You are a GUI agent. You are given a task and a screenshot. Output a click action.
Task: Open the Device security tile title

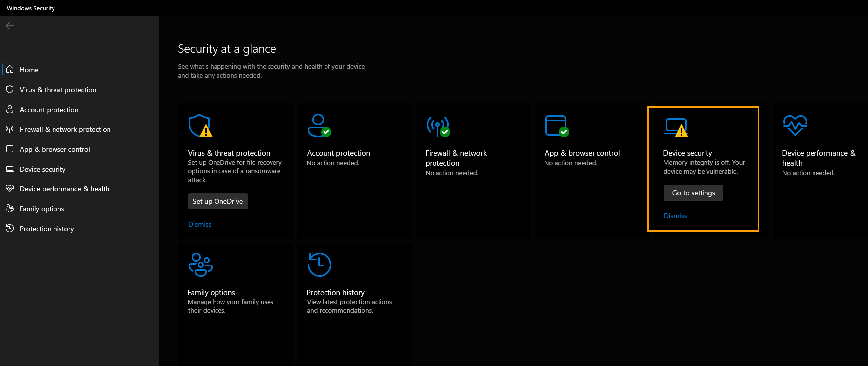(688, 153)
